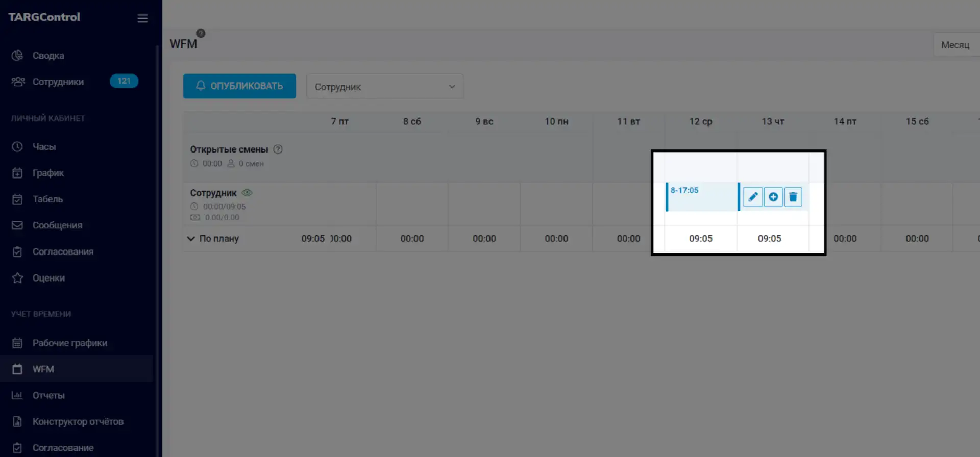Click the 12 ср column header
The height and width of the screenshot is (457, 980).
click(x=701, y=121)
